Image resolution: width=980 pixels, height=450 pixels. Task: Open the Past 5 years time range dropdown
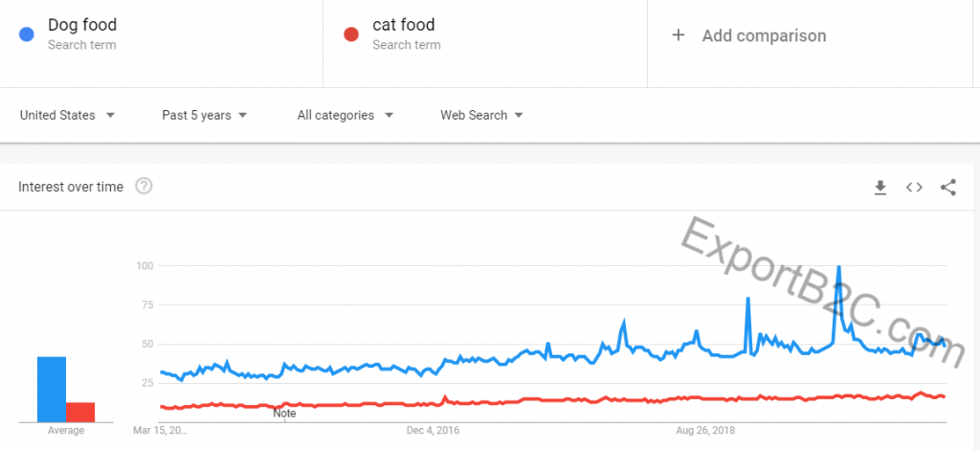(x=205, y=115)
